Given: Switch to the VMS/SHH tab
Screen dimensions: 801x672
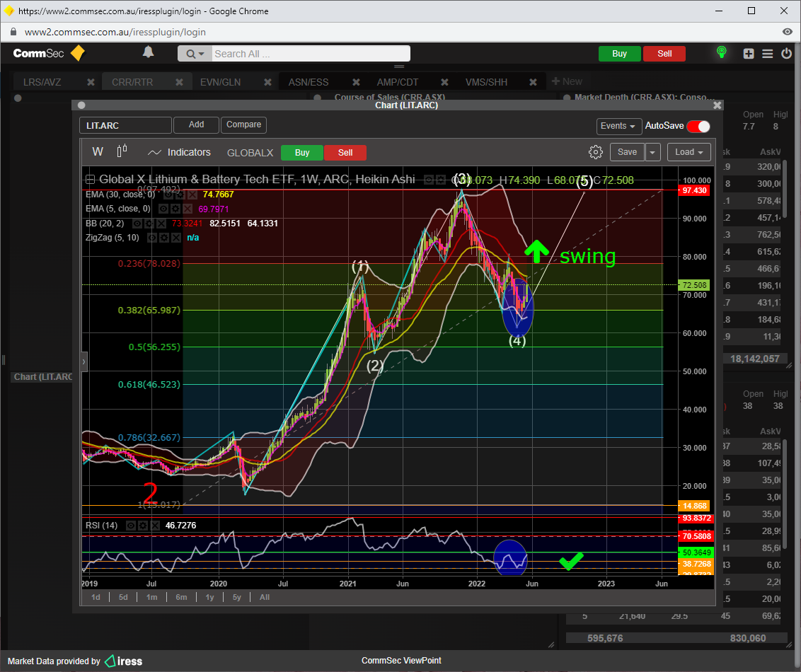Looking at the screenshot, I should point(486,82).
